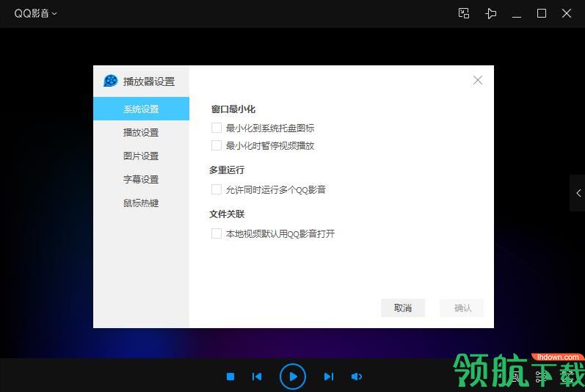Mute audio via the speaker icon

pyautogui.click(x=356, y=377)
